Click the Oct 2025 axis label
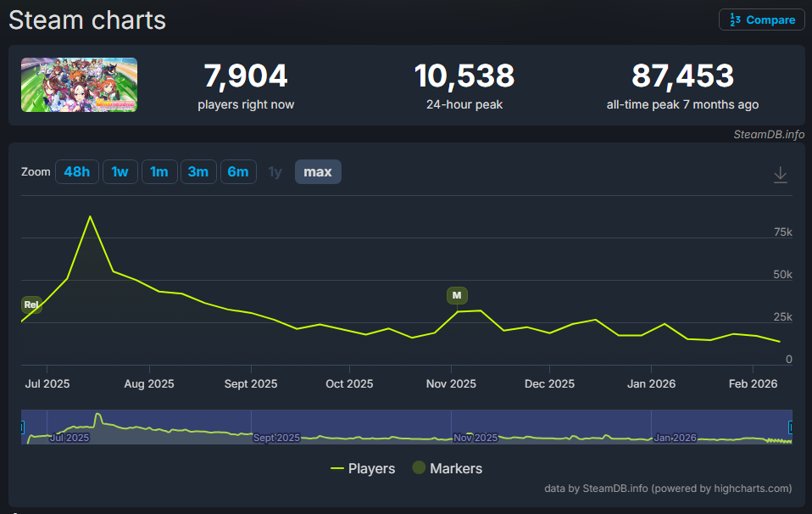This screenshot has width=812, height=514. click(x=349, y=384)
